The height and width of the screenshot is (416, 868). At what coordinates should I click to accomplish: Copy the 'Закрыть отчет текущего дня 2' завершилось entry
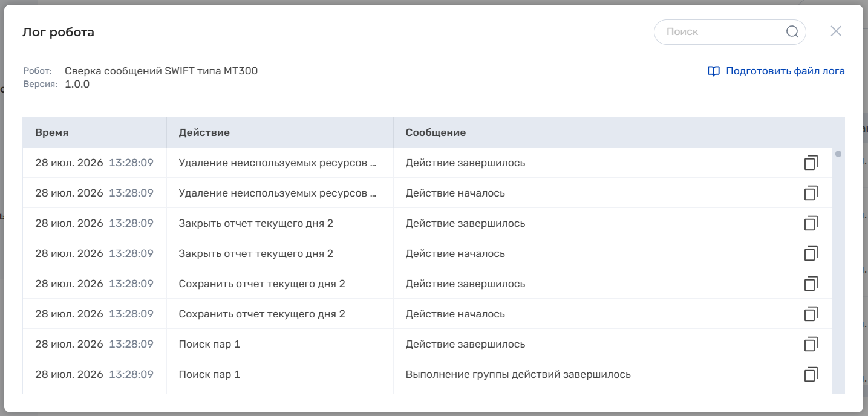(x=811, y=223)
